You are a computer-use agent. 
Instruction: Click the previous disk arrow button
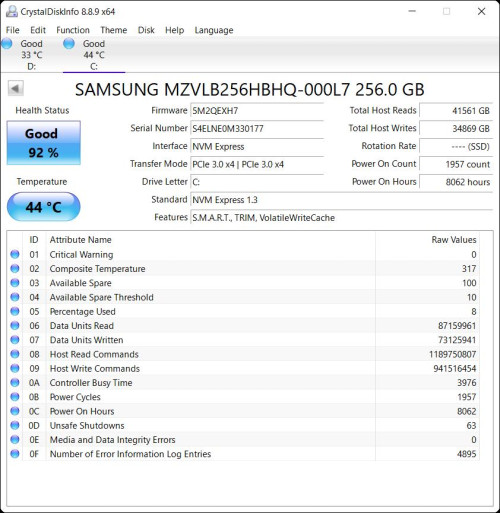[x=16, y=89]
